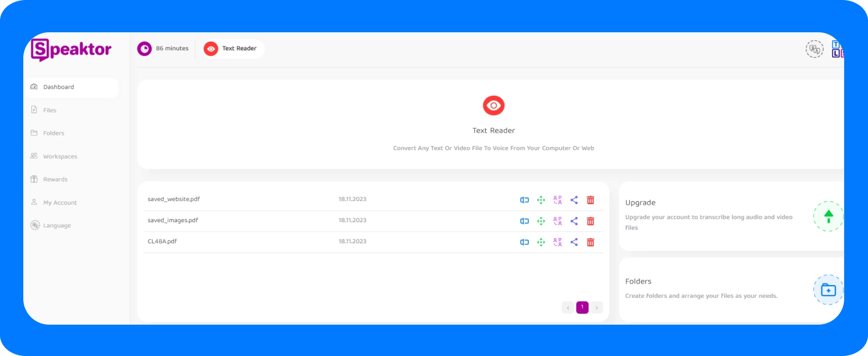Go to the next page arrow

click(597, 307)
